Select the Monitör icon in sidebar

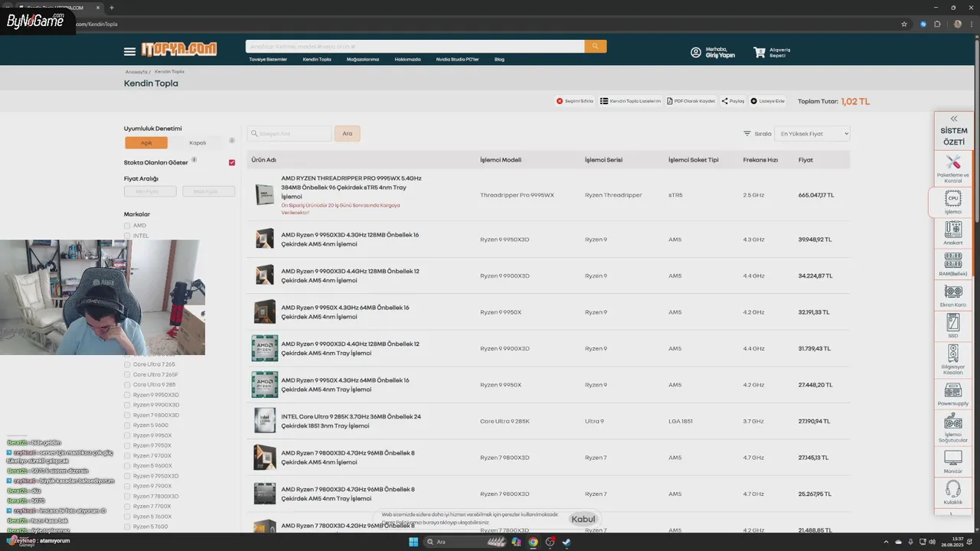point(953,461)
